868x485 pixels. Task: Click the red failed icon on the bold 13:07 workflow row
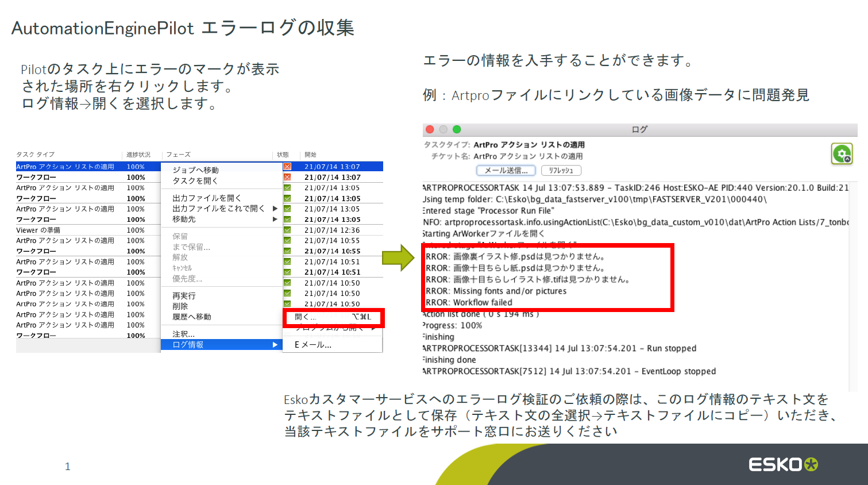287,177
